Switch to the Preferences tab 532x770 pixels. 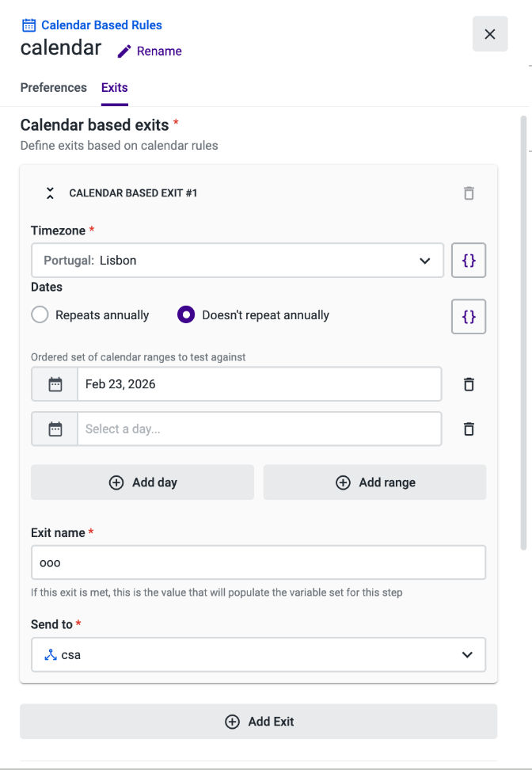(54, 88)
